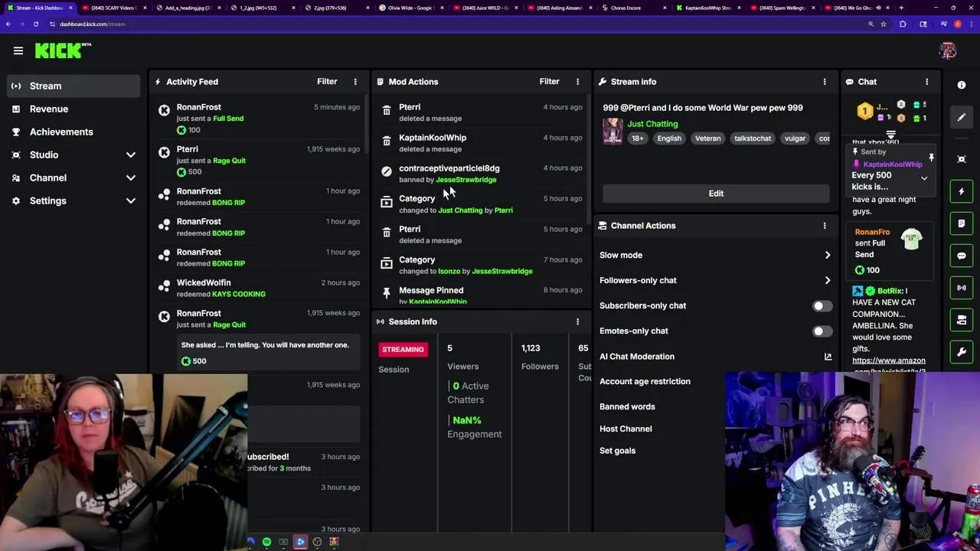Open Stream info three-dot options
Image resolution: width=980 pixels, height=551 pixels.
[x=825, y=81]
